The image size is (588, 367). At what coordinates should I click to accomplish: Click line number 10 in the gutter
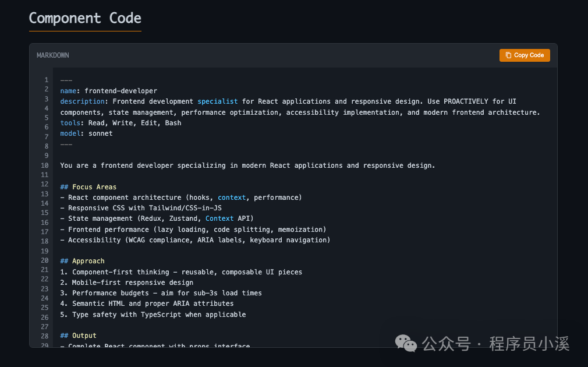pyautogui.click(x=45, y=165)
